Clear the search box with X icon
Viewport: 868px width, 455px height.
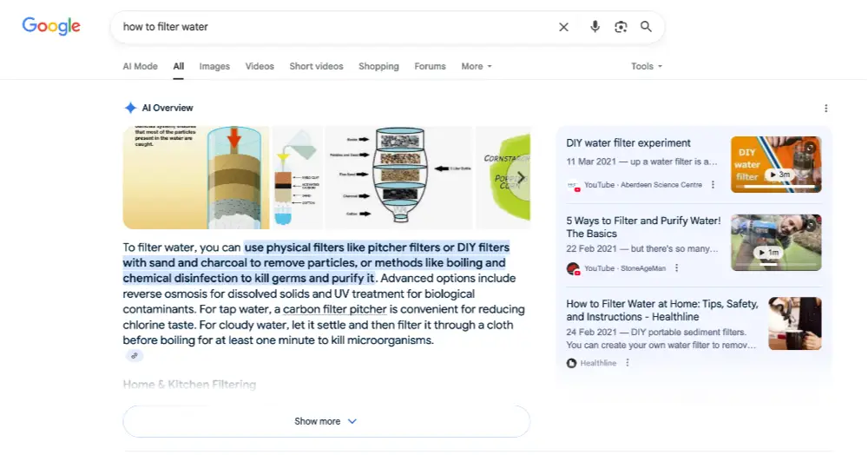pyautogui.click(x=563, y=27)
